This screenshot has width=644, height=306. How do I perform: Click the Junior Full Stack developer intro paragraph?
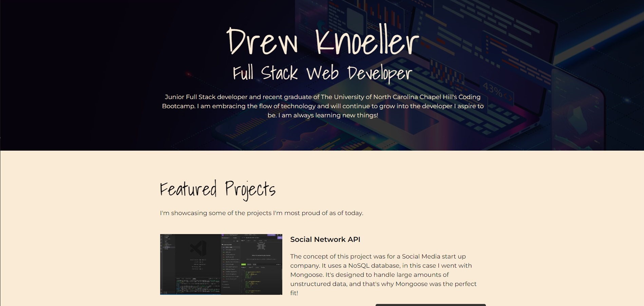(x=323, y=106)
